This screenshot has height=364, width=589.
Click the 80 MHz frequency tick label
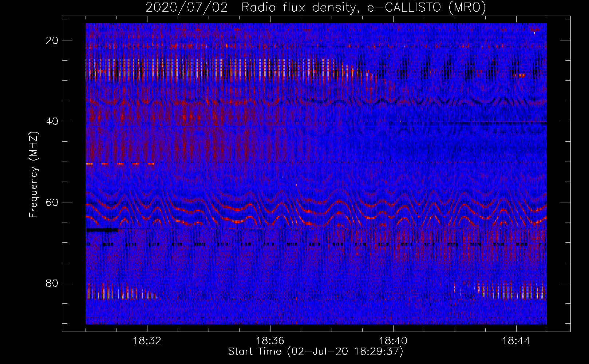pyautogui.click(x=52, y=283)
